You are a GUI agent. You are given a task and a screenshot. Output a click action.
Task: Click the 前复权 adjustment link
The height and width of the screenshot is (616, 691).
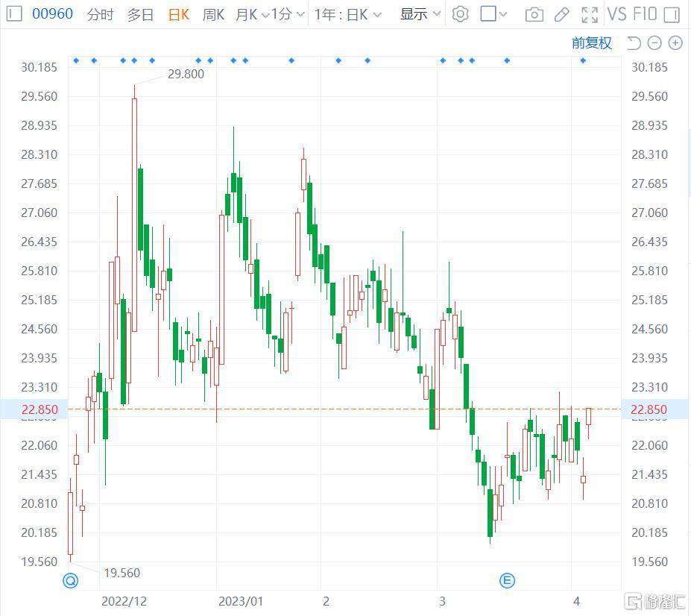[x=592, y=43]
